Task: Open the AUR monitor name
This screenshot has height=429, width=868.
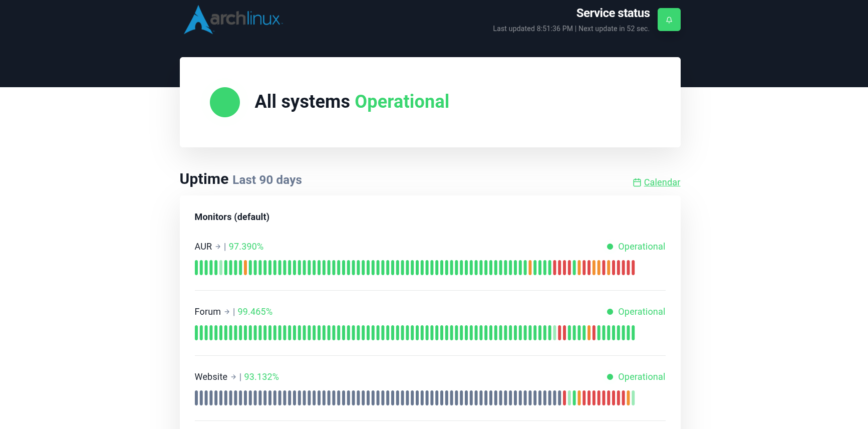Action: (x=203, y=247)
